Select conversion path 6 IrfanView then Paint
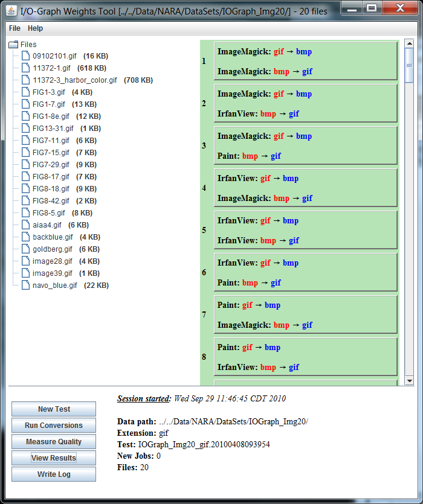 tap(306, 272)
